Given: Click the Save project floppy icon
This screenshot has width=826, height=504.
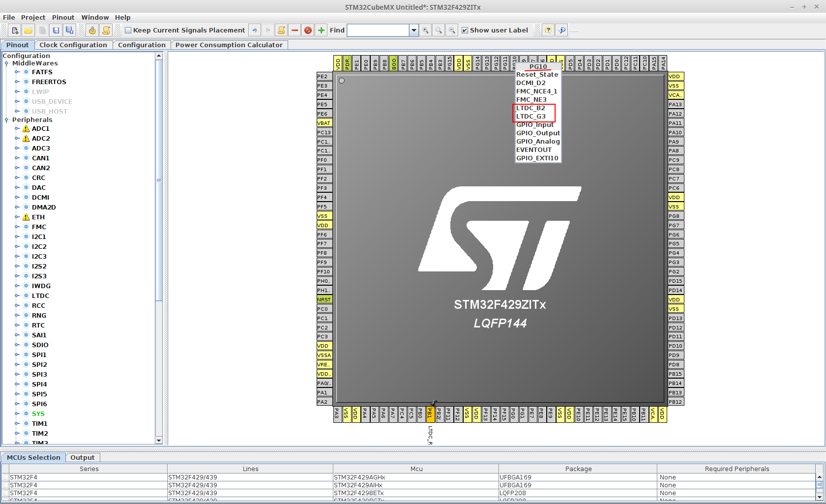Looking at the screenshot, I should [56, 30].
